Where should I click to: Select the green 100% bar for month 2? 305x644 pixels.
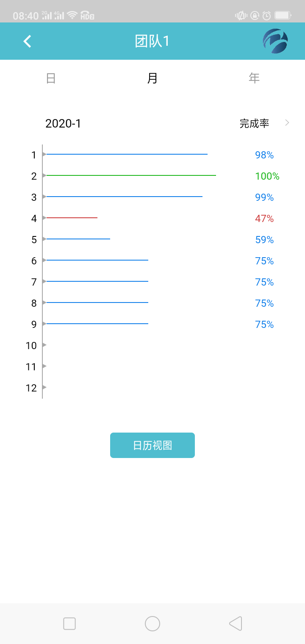[x=131, y=175]
